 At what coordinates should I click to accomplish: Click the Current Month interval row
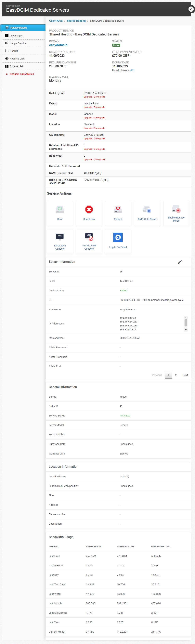coord(118,632)
